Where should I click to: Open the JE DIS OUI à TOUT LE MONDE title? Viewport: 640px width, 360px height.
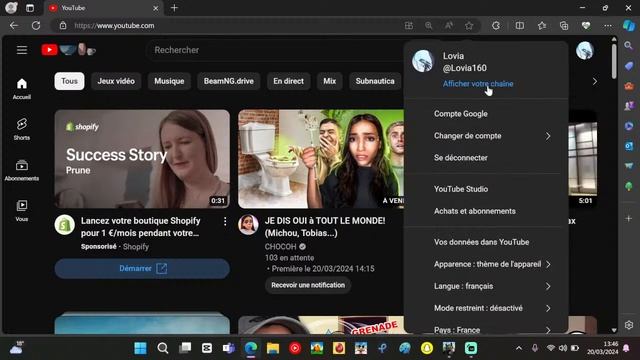(x=325, y=227)
